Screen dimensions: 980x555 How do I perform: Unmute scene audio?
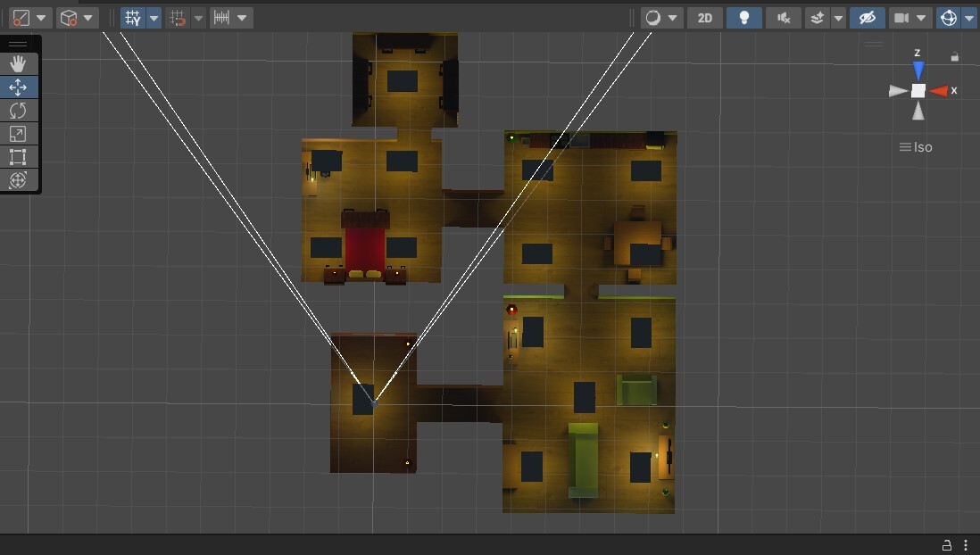pos(783,17)
